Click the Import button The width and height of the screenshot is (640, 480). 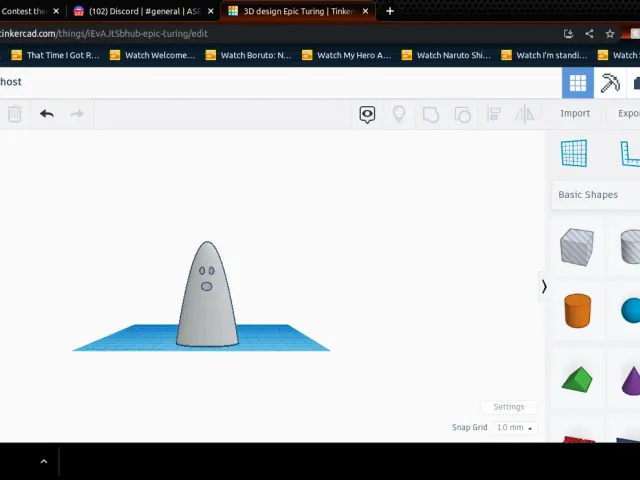(575, 113)
